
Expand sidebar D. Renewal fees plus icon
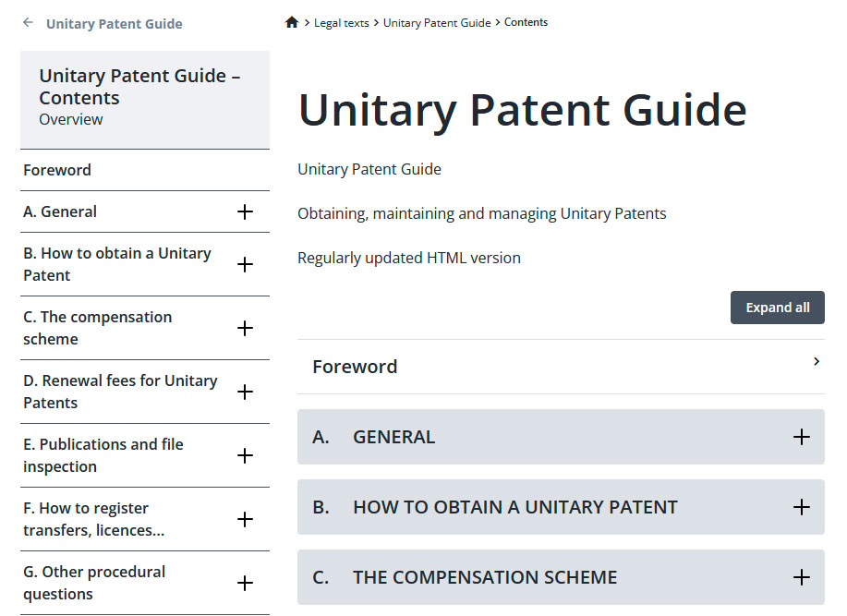[x=245, y=392]
